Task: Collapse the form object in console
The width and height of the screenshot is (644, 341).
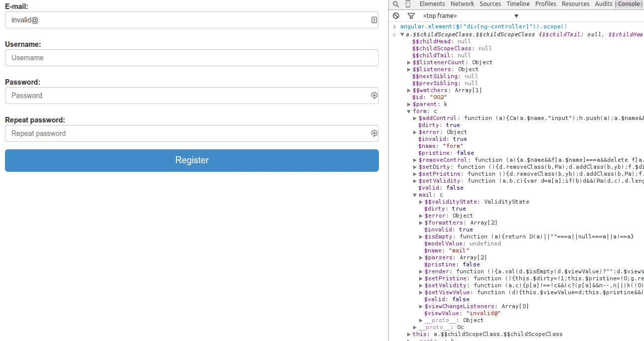Action: pos(409,112)
